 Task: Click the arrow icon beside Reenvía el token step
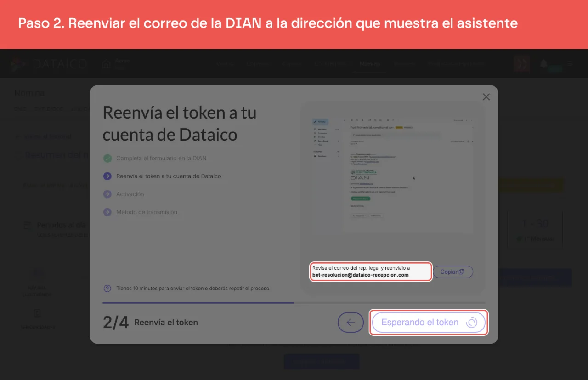pyautogui.click(x=107, y=176)
